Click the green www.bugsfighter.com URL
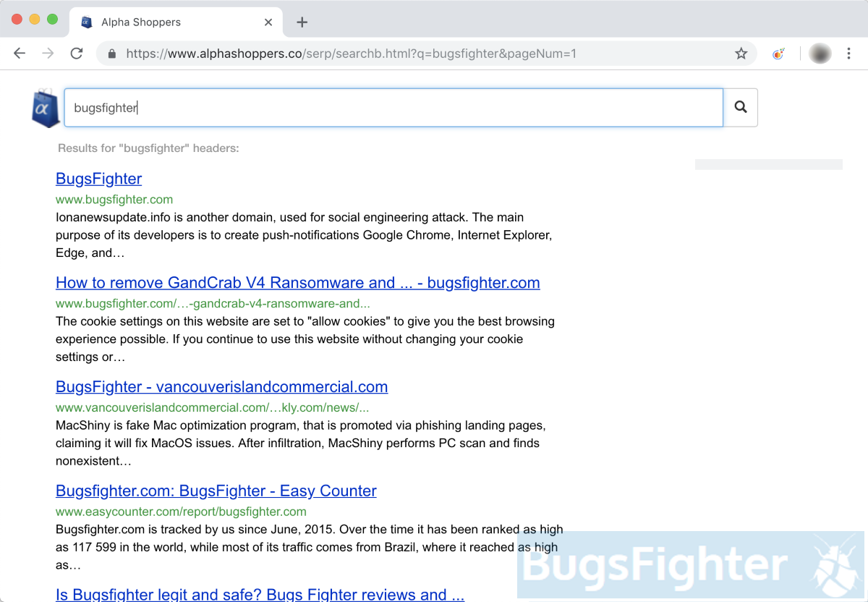Image resolution: width=868 pixels, height=602 pixels. pyautogui.click(x=114, y=200)
